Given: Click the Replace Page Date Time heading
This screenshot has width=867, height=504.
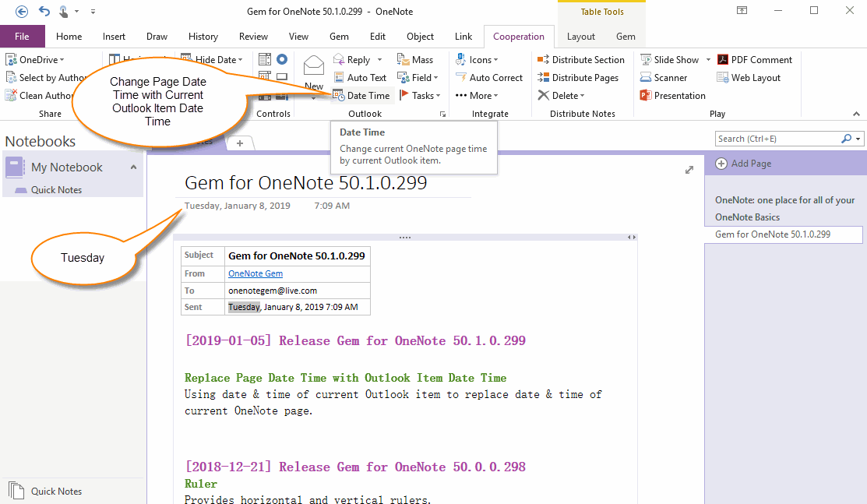Looking at the screenshot, I should (x=345, y=378).
